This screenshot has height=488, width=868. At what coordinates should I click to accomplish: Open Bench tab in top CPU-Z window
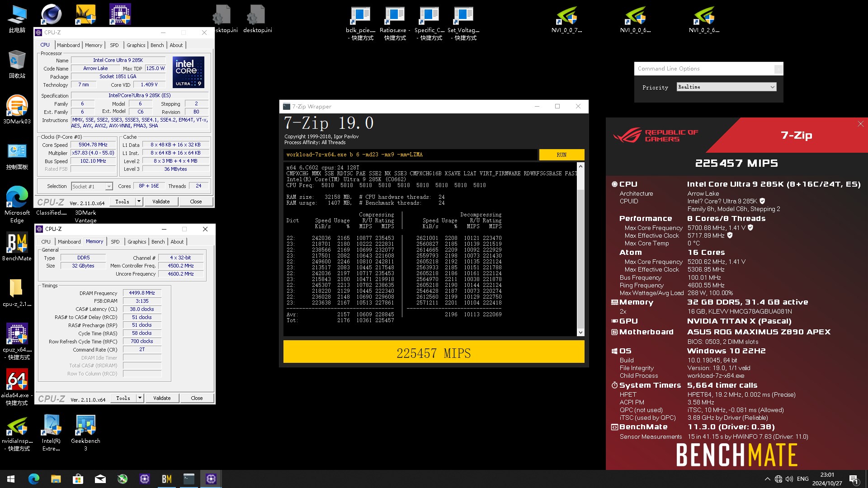(157, 45)
